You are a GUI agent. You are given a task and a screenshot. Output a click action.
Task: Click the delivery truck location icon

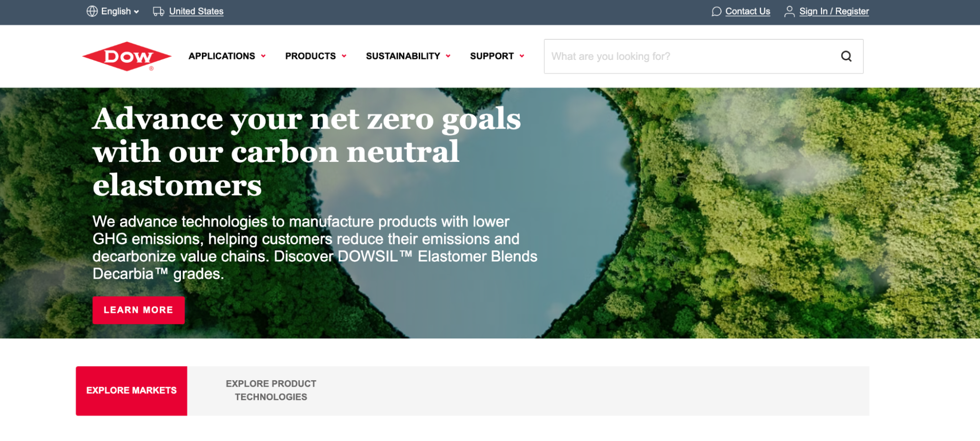click(158, 11)
